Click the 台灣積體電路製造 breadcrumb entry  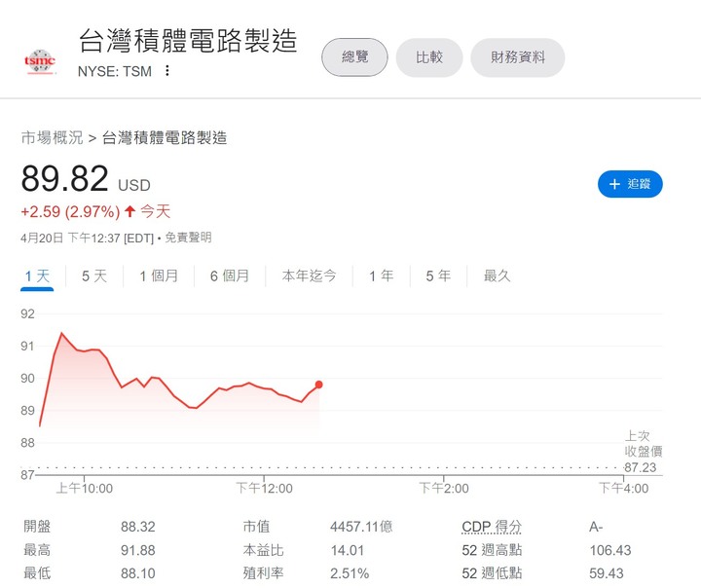point(165,137)
